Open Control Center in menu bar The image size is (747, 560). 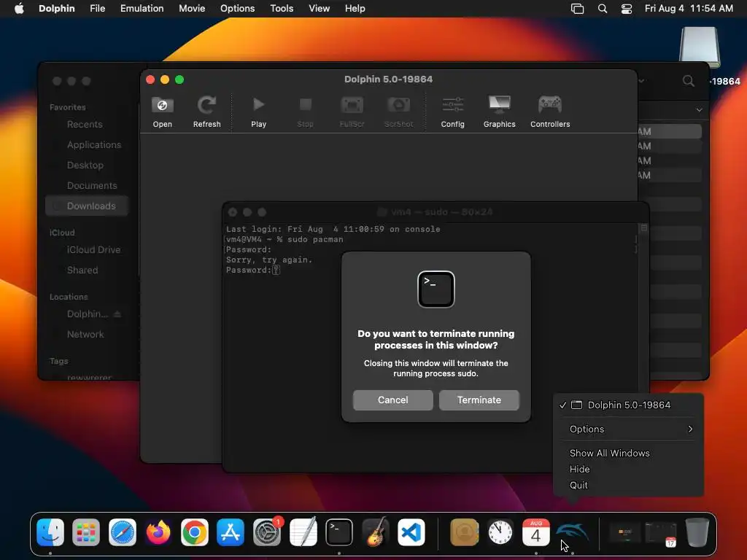tap(627, 9)
